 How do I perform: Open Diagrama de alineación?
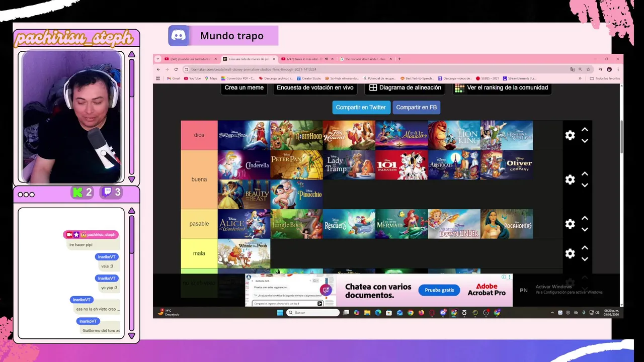[x=405, y=88]
